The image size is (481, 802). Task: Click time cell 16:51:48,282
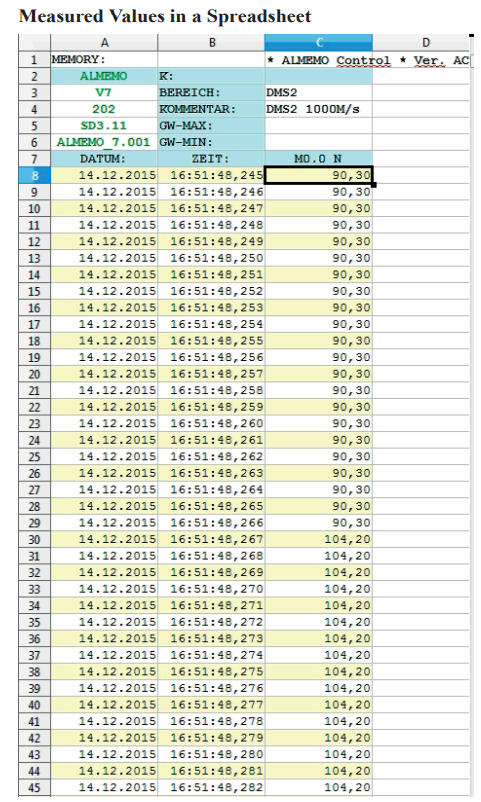(x=211, y=788)
